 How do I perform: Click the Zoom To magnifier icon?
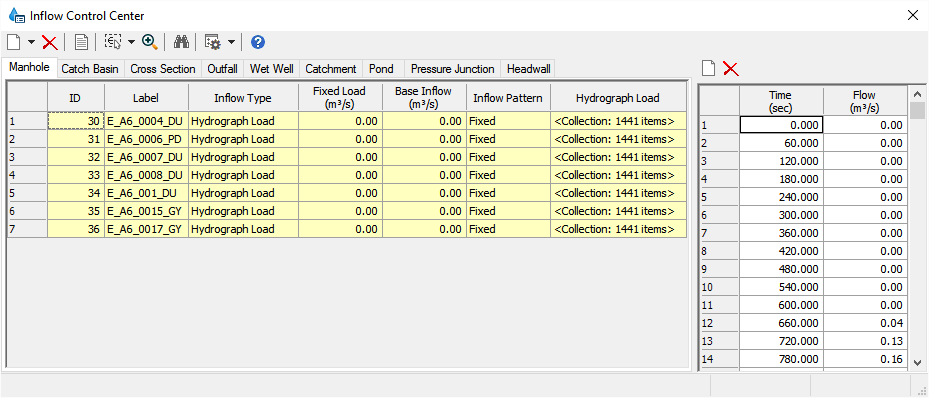(149, 42)
